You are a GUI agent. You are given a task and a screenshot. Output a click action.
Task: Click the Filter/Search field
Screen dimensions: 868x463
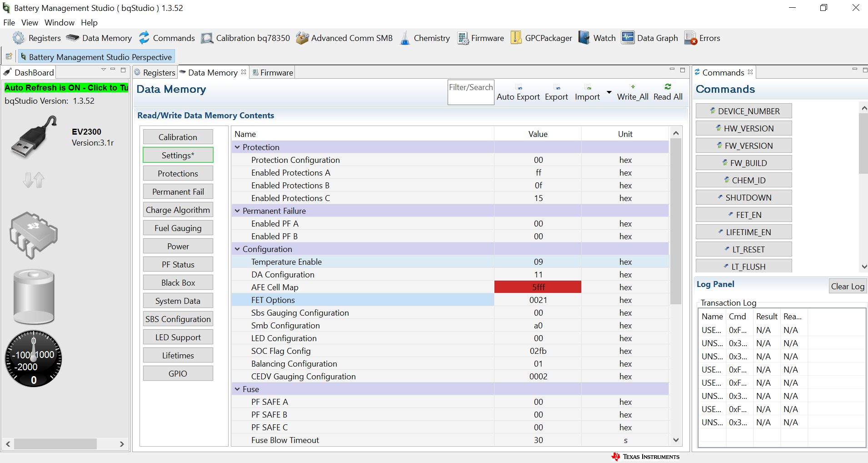[471, 92]
